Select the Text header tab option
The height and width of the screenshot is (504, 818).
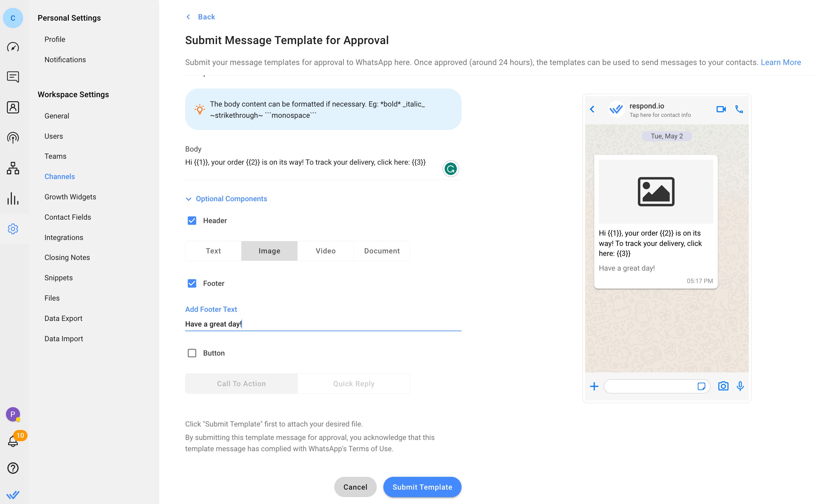[213, 251]
